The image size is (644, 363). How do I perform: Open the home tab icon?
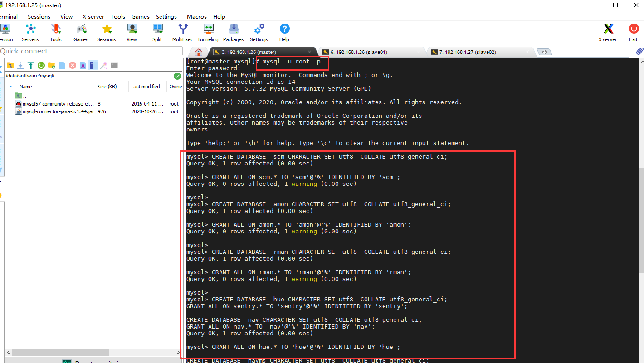pyautogui.click(x=198, y=52)
